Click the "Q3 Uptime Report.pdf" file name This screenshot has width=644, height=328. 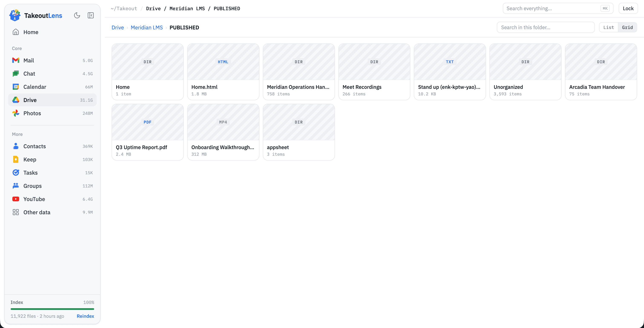coord(141,147)
